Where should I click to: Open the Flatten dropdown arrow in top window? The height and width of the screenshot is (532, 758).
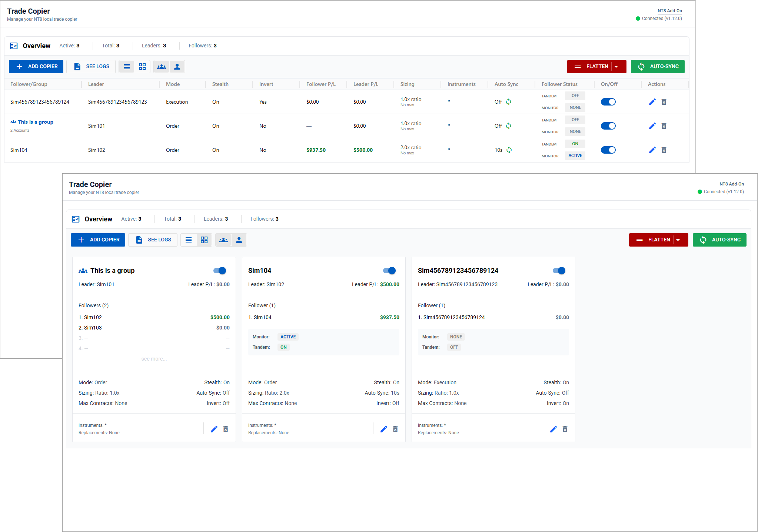point(616,67)
